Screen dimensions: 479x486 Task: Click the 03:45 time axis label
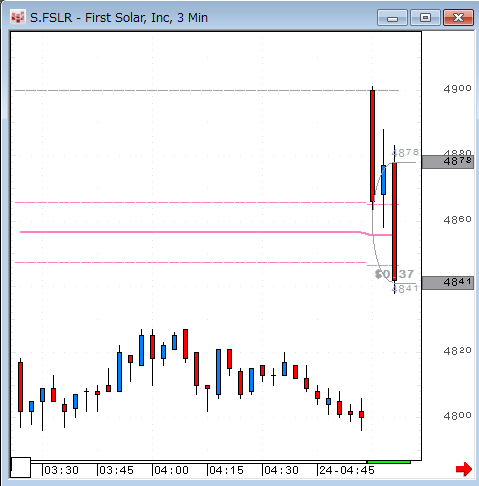point(116,470)
